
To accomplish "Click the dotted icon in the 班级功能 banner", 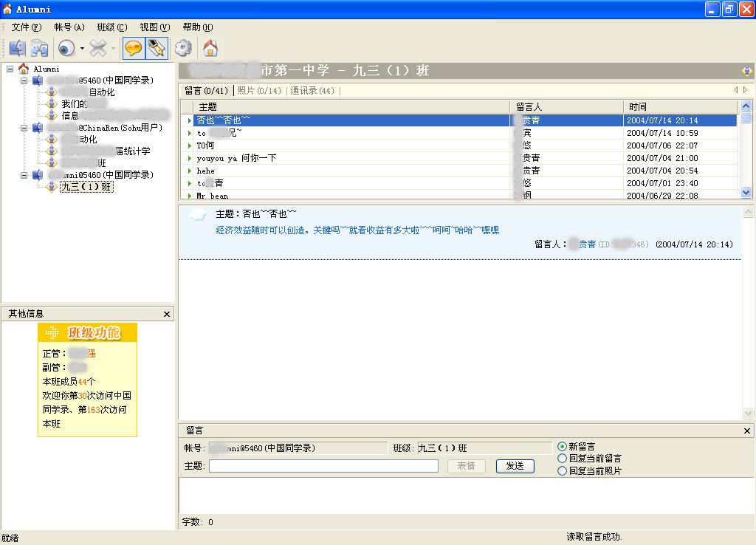I will (52, 332).
